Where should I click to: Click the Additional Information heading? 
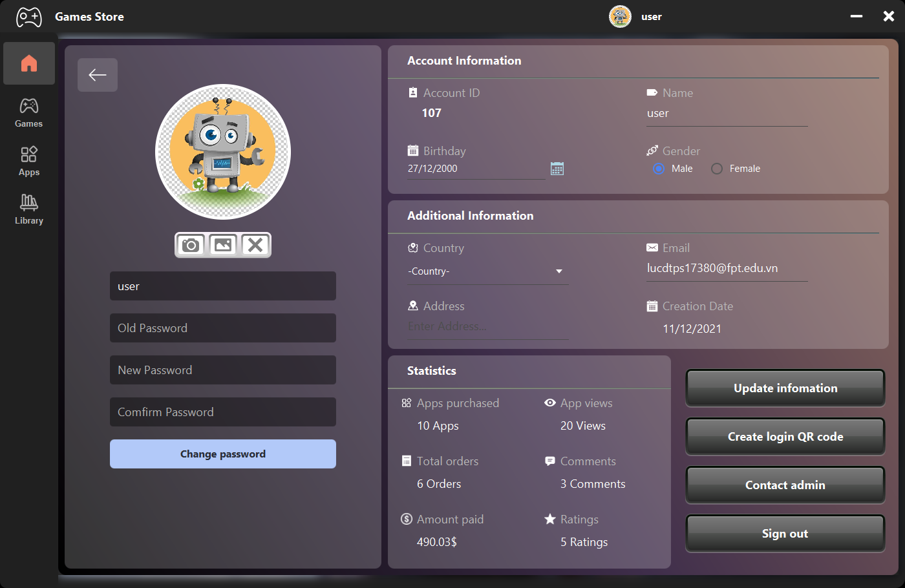click(471, 216)
